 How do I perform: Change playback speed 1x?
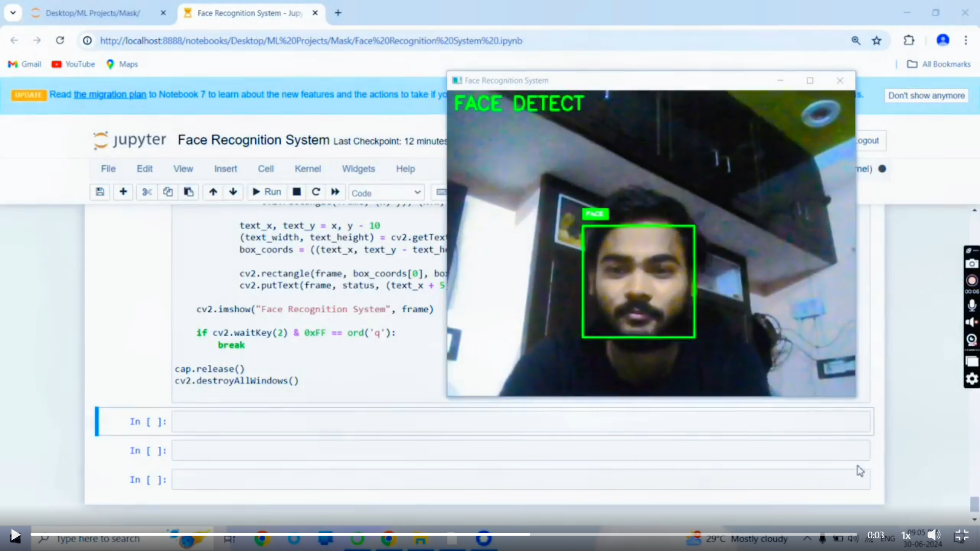coord(905,536)
